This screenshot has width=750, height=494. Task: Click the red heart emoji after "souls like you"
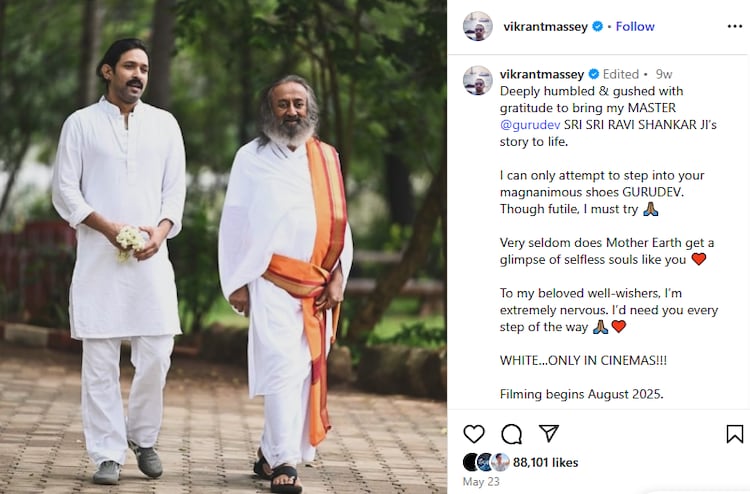click(699, 259)
